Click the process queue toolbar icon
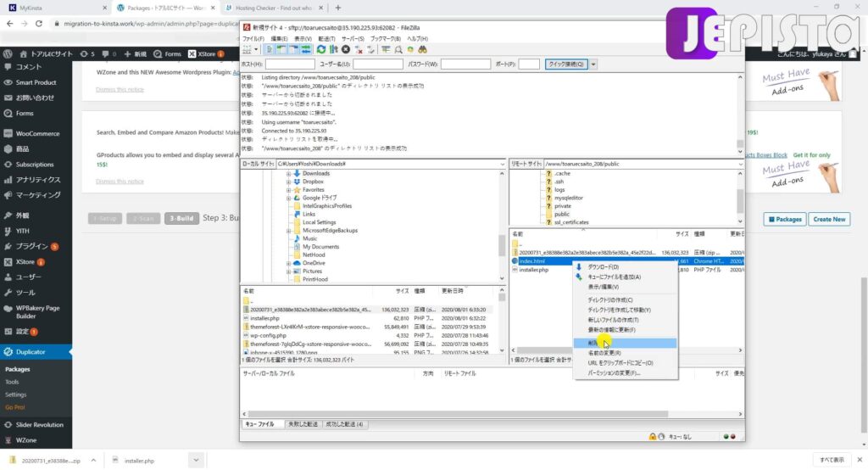The image size is (868, 470). (333, 50)
